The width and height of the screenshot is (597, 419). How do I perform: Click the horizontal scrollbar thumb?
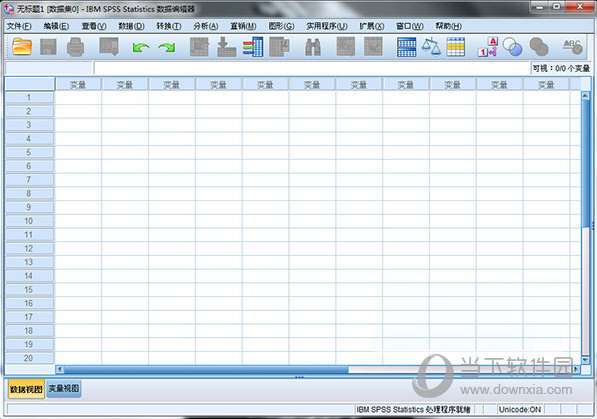tap(206, 369)
